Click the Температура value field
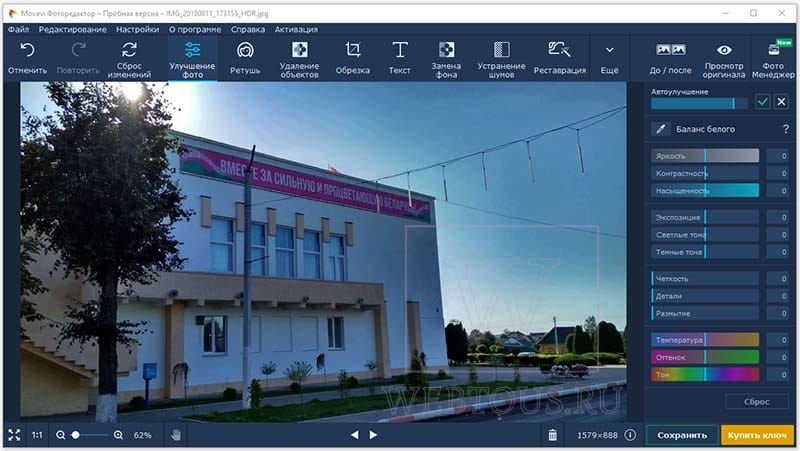The height and width of the screenshot is (451, 800). 778,340
